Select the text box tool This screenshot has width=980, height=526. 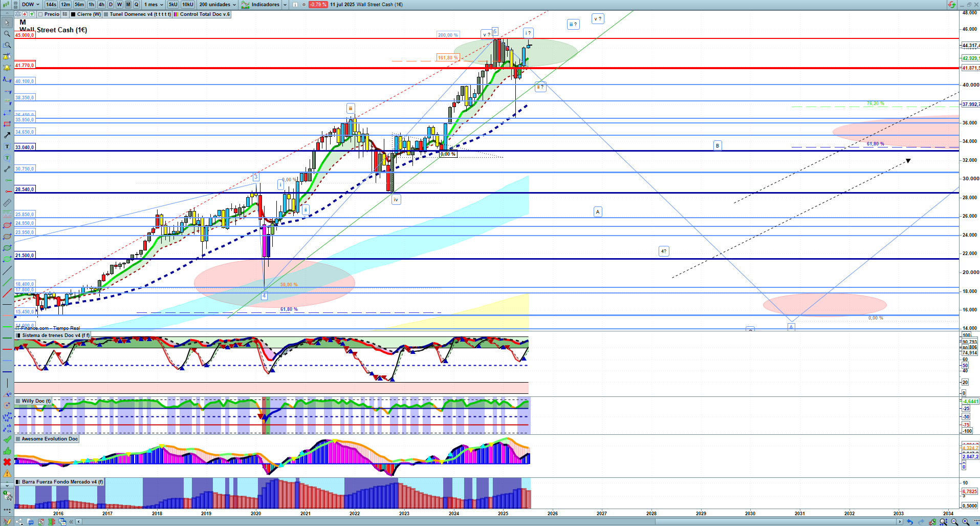click(7, 146)
